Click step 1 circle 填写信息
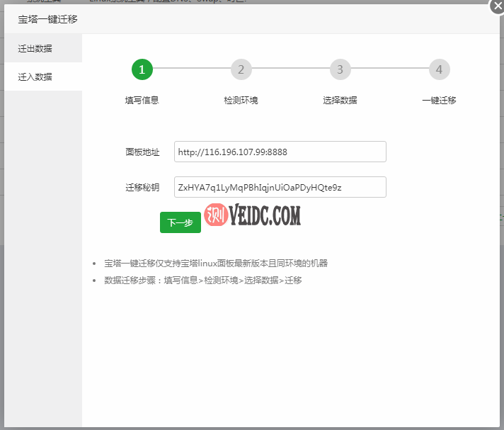This screenshot has width=504, height=430. (142, 69)
